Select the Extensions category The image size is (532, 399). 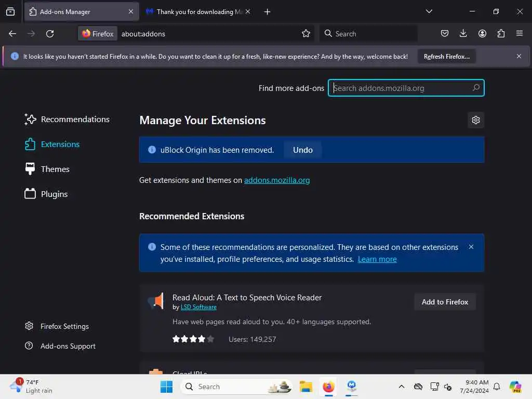tap(52, 144)
